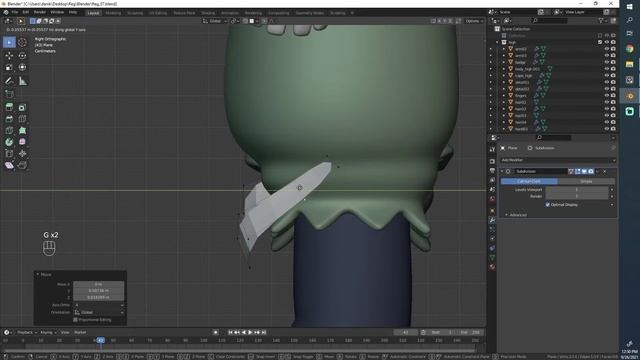Select the Spin tool
640x360 pixels.
(x=9, y=142)
